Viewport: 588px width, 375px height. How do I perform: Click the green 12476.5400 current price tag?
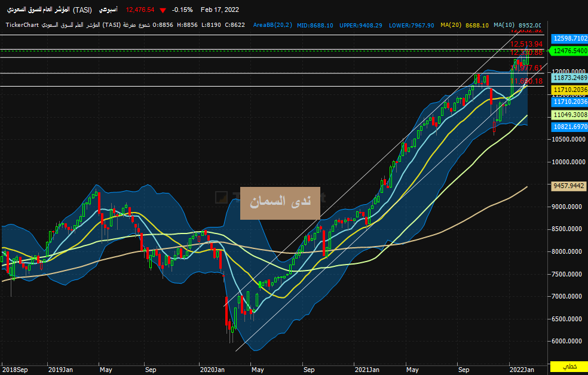point(569,51)
